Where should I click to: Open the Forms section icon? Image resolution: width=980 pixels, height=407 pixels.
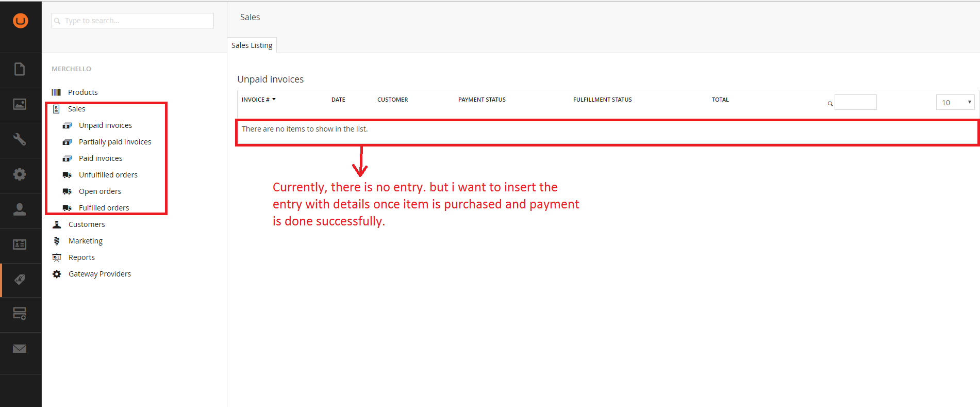pos(20,314)
